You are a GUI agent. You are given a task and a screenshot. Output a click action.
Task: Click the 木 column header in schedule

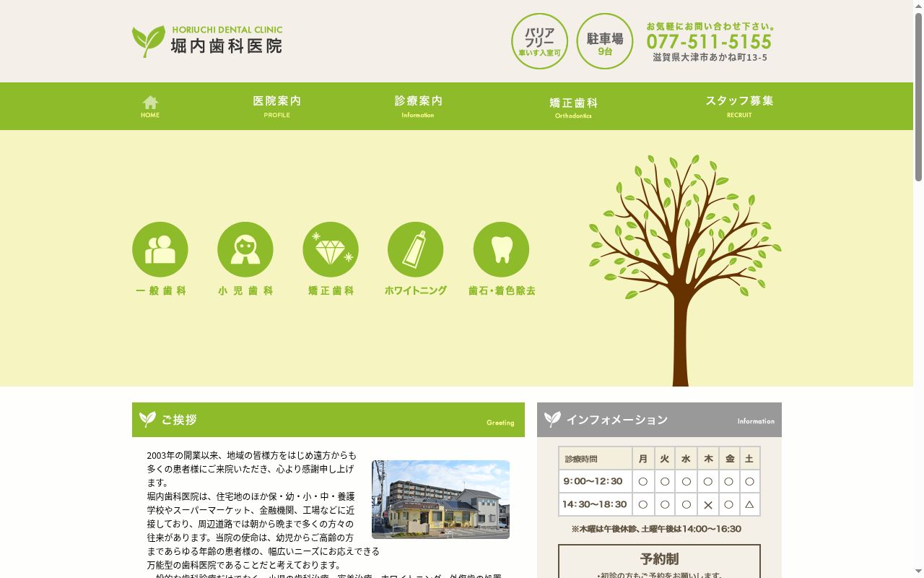tap(708, 459)
